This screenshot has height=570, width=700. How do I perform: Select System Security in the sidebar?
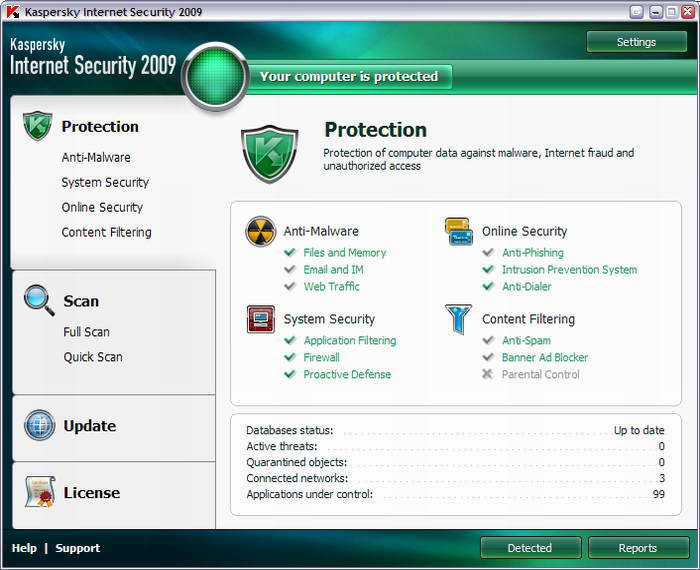pyautogui.click(x=105, y=183)
